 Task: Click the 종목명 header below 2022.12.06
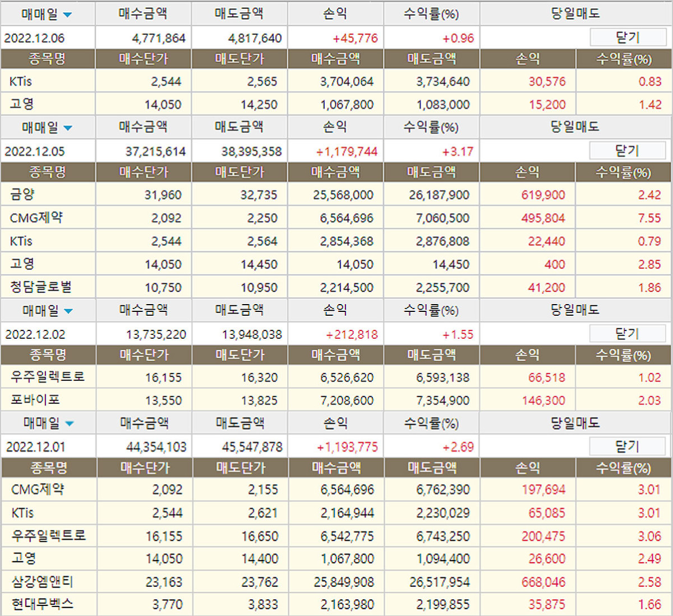48,59
